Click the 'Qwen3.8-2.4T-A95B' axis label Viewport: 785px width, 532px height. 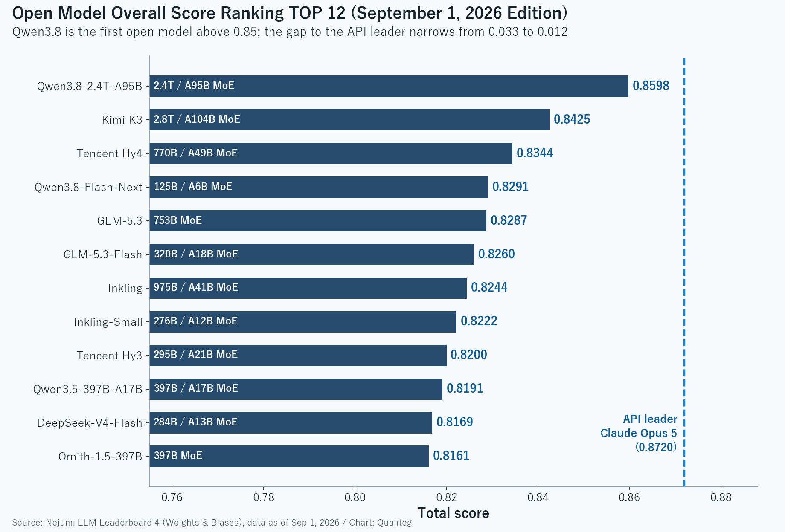pos(90,86)
